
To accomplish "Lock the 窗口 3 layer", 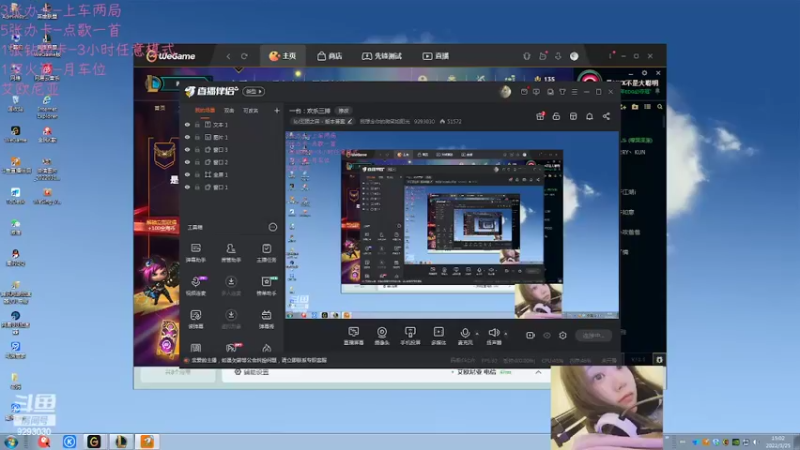I will click(197, 149).
